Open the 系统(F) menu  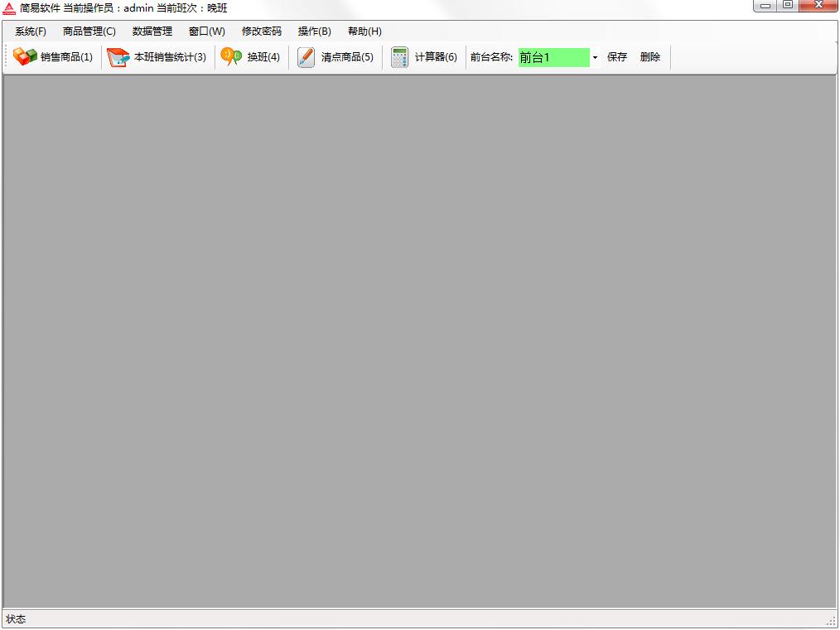coord(31,31)
